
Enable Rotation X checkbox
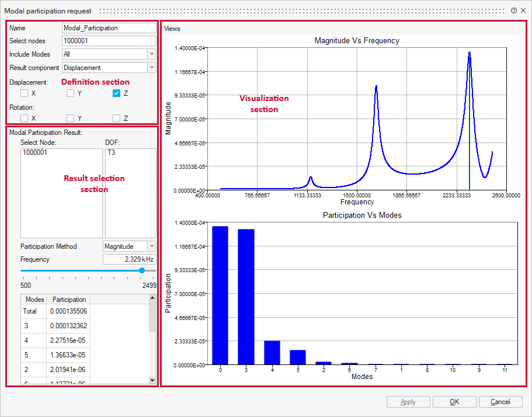tap(24, 119)
